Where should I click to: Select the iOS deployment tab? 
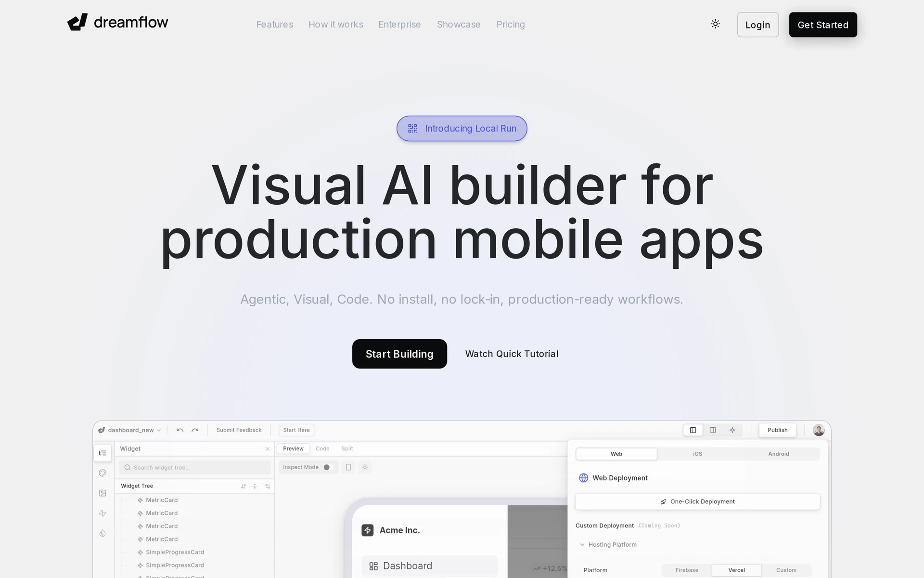point(697,454)
